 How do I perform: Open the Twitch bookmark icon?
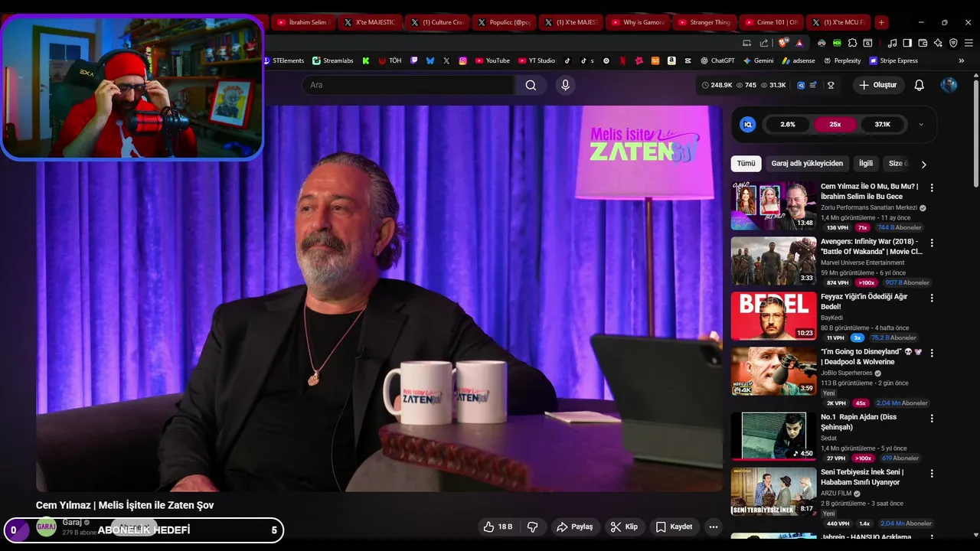coord(414,60)
